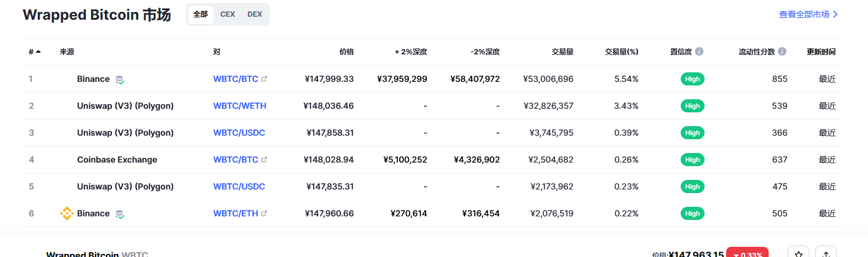This screenshot has width=868, height=257.
Task: Click the share upload button at bottom
Action: pos(826,254)
